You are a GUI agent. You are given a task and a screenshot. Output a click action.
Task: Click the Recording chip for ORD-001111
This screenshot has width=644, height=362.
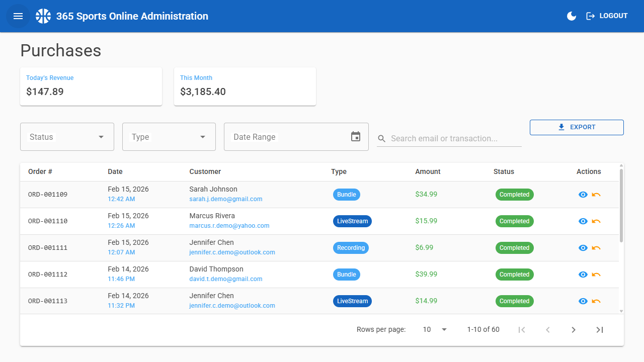point(351,248)
